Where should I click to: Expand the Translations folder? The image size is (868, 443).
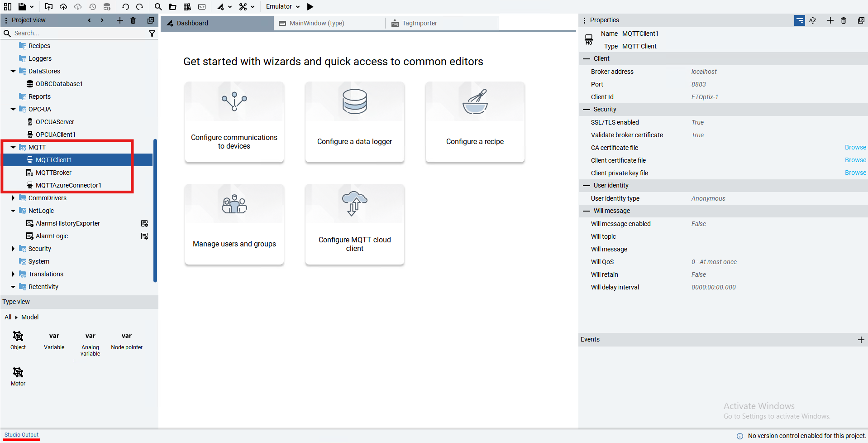[x=13, y=274]
